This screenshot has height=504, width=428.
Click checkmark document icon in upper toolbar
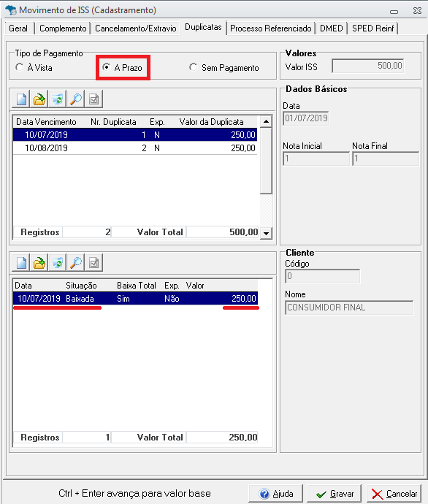pos(93,99)
